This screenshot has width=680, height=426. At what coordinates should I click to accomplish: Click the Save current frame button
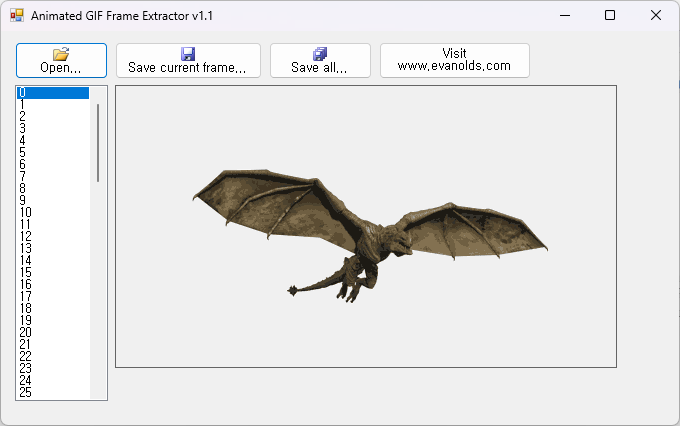click(188, 61)
